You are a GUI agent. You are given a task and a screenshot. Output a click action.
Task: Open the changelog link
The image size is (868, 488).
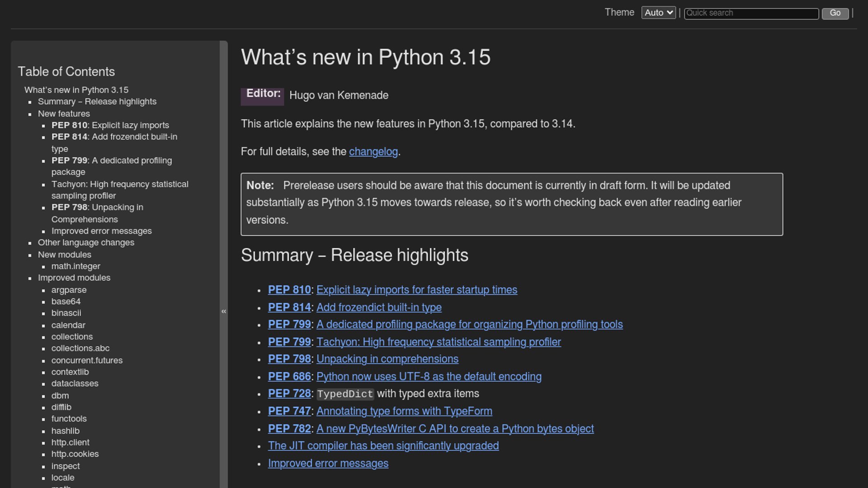[x=373, y=152]
